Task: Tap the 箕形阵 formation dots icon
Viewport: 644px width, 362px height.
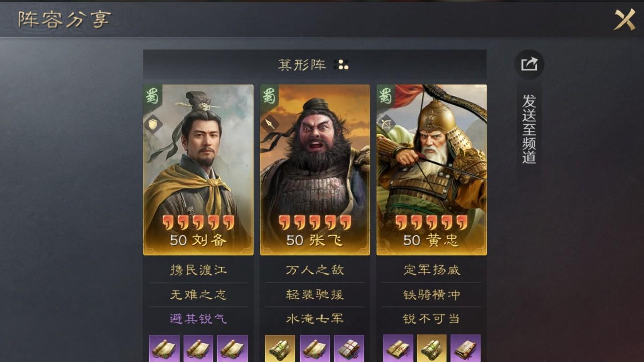Action: tap(341, 65)
